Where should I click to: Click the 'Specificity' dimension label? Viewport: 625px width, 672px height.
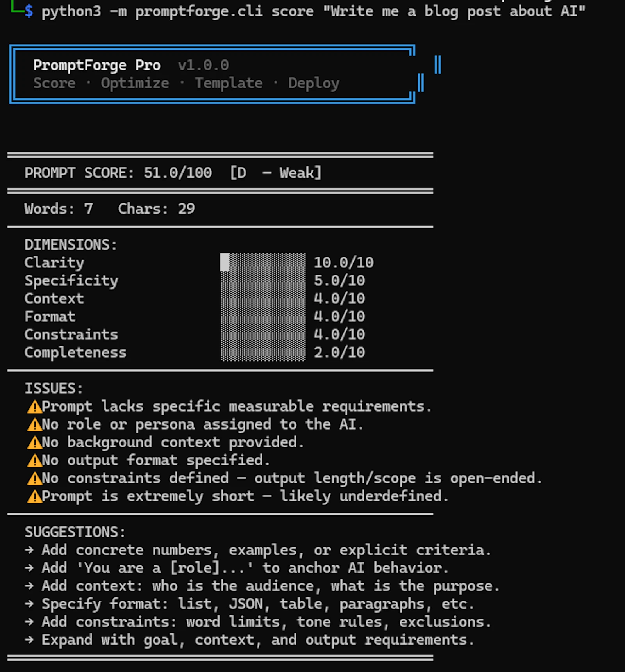[71, 280]
